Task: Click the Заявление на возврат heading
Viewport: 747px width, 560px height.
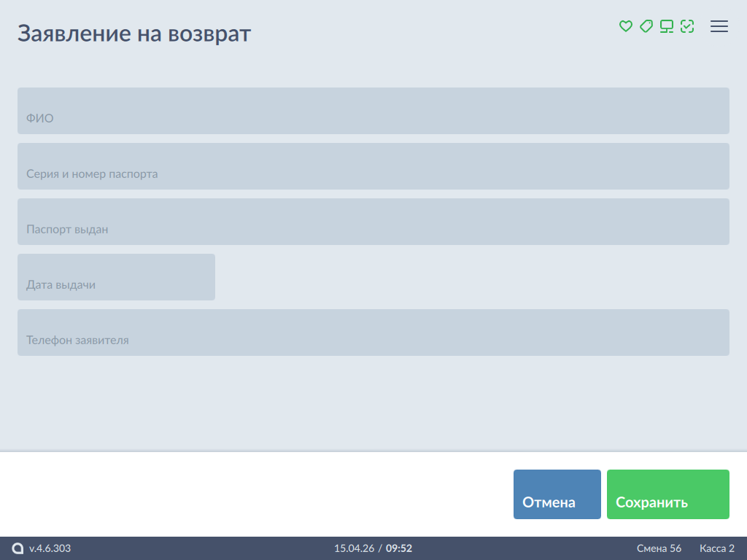Action: point(134,34)
